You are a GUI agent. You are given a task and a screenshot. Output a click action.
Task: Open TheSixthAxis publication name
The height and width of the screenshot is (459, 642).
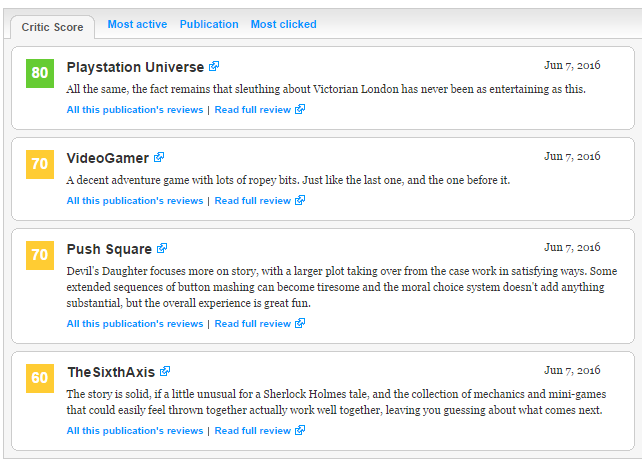[x=111, y=372]
